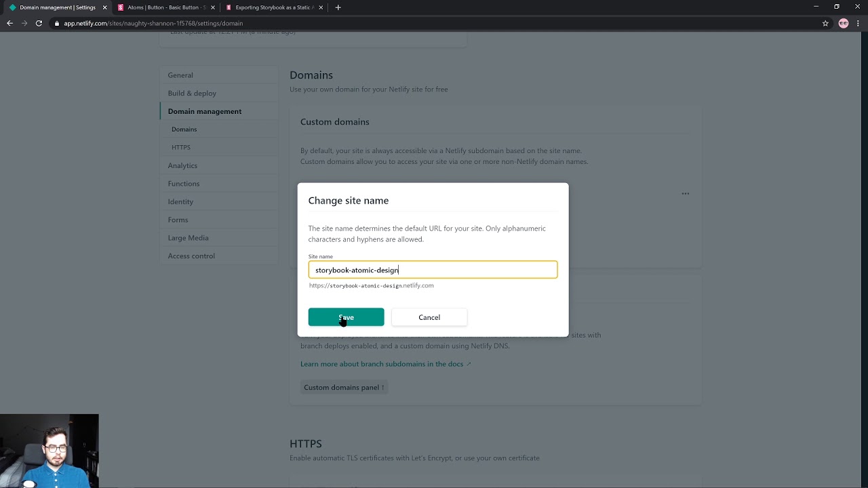Open Build & deploy settings

[x=192, y=93]
